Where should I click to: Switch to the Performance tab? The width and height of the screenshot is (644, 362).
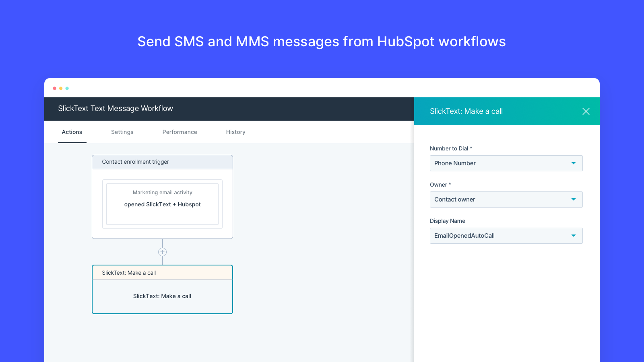click(x=180, y=132)
